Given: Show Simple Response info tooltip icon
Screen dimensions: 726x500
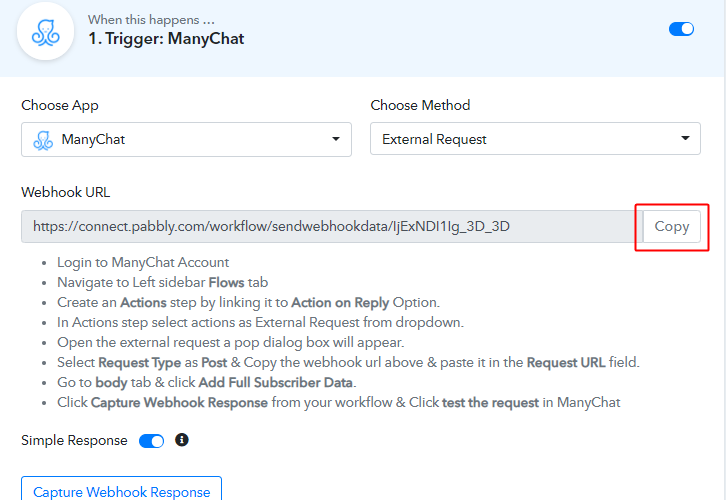Looking at the screenshot, I should point(182,440).
